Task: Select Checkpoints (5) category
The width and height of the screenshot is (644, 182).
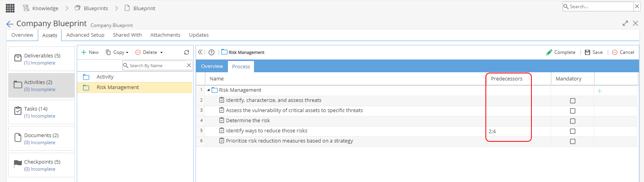Action: point(41,165)
